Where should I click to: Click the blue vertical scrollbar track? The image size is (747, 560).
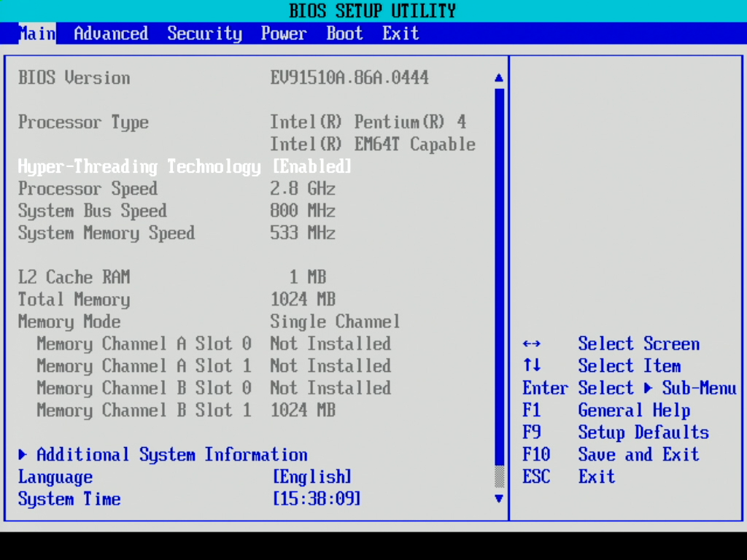(x=499, y=277)
